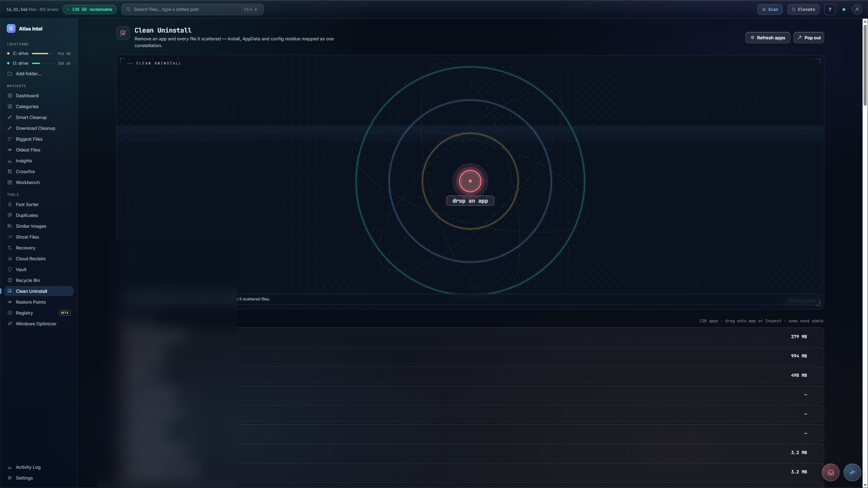
Task: Open the user account icon
Action: pos(857,9)
